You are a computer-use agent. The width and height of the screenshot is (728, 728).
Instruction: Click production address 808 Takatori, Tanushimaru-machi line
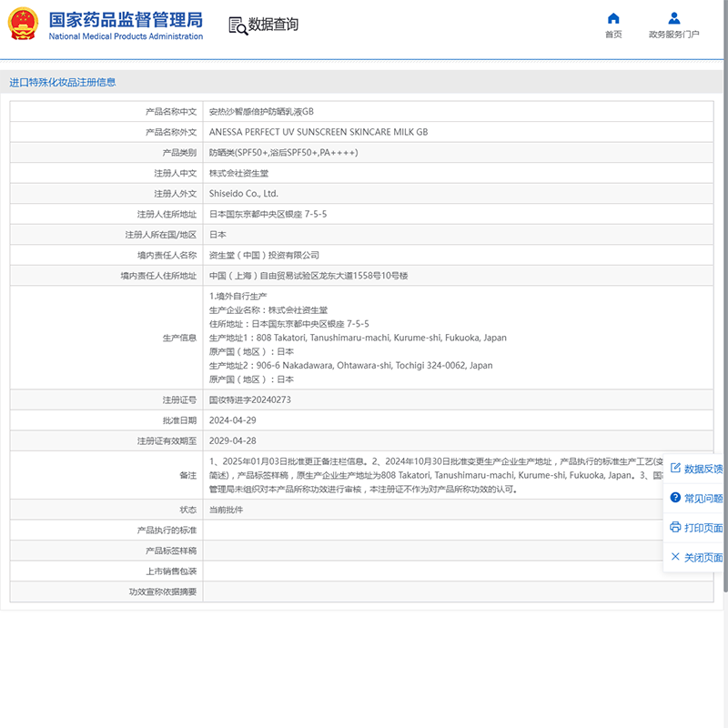coord(358,338)
